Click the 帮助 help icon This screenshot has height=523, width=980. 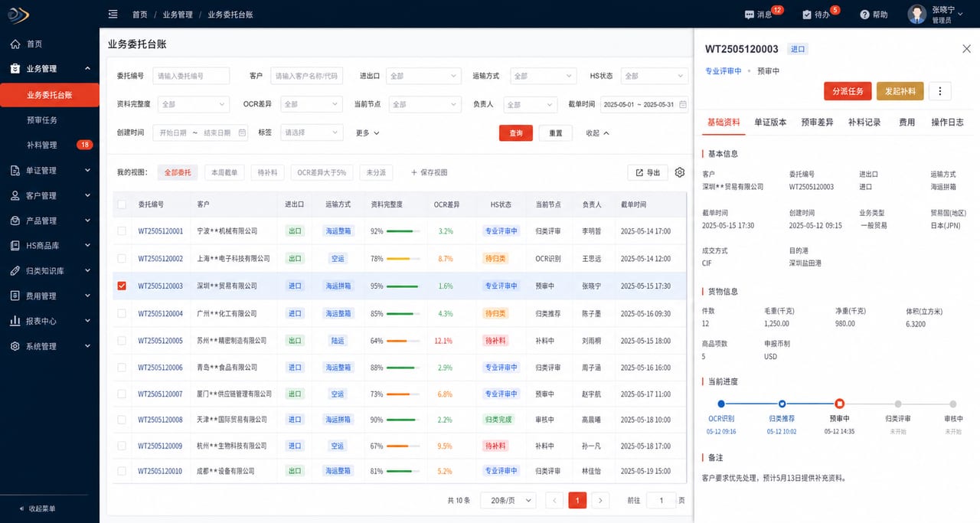(x=864, y=15)
